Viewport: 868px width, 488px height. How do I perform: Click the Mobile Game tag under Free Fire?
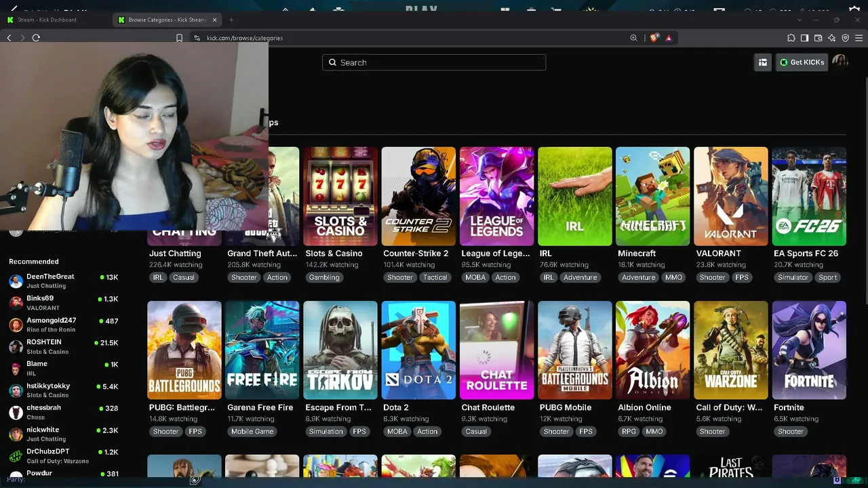pos(252,431)
